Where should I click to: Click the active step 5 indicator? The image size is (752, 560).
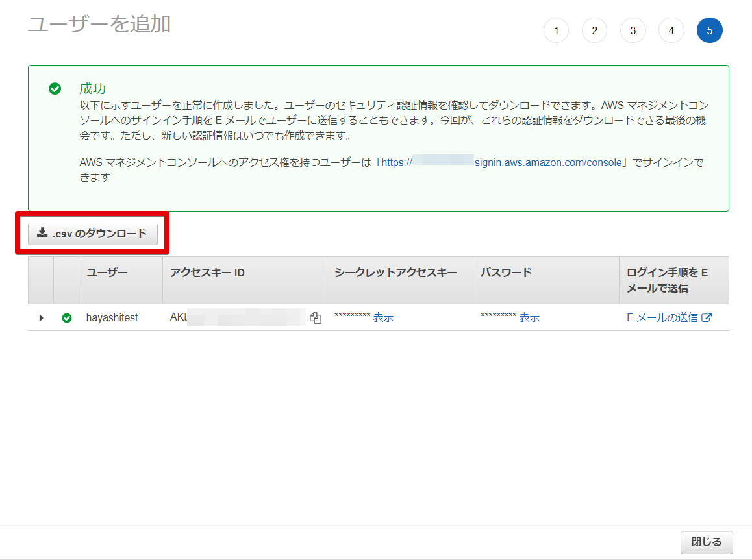point(709,30)
